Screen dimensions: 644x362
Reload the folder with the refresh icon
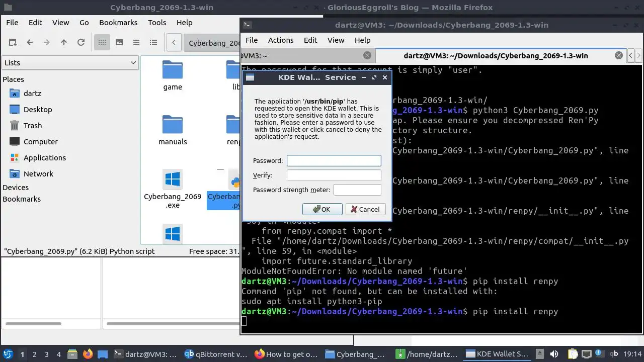pos(81,42)
